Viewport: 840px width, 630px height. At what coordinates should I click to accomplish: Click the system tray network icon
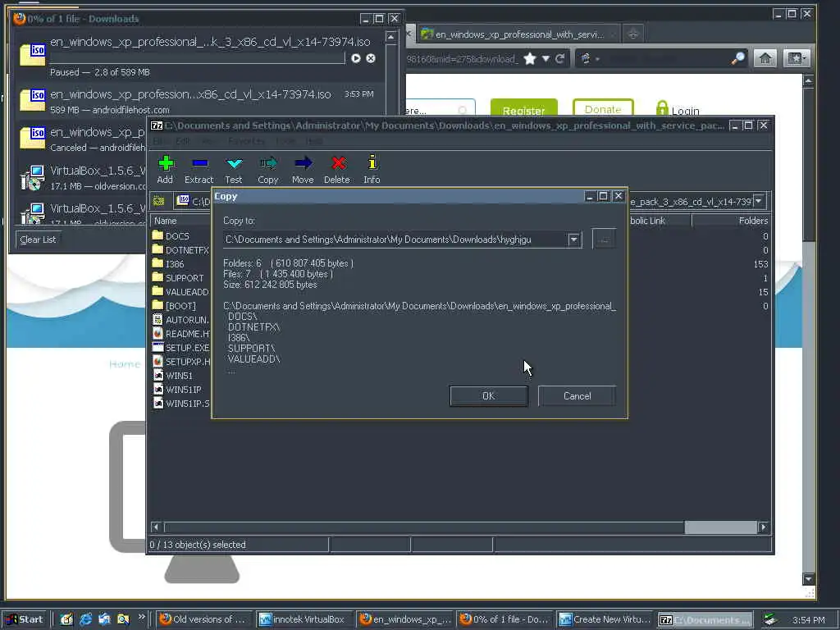[770, 620]
